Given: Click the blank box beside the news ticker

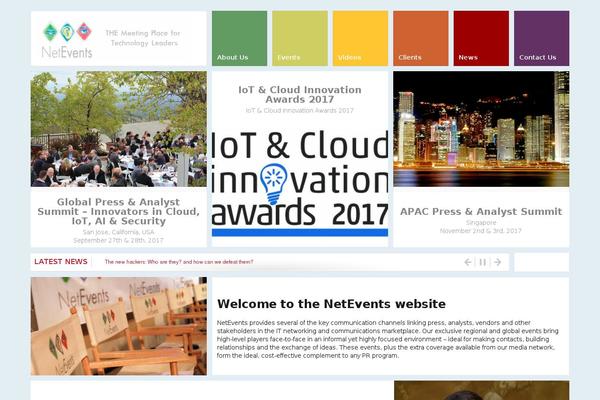Looking at the screenshot, I should point(541,262).
